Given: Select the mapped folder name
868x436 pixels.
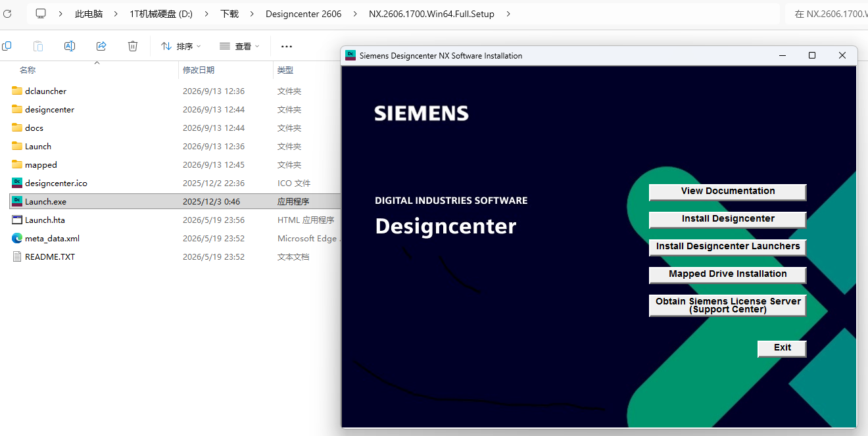Looking at the screenshot, I should [x=41, y=164].
